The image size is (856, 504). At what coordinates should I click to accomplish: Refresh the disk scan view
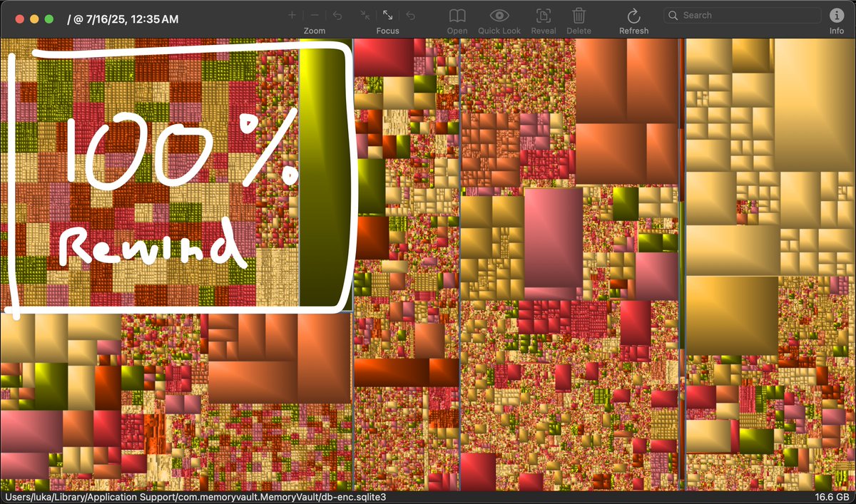[633, 16]
